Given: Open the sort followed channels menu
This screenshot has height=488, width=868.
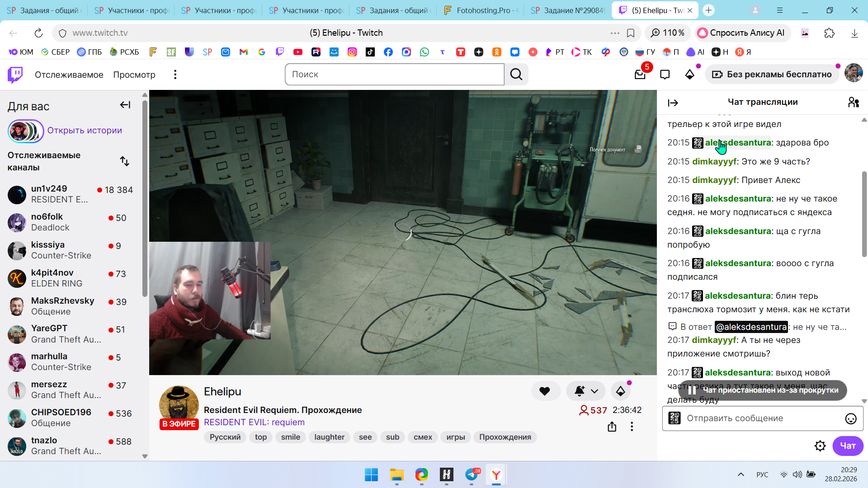Looking at the screenshot, I should [x=125, y=161].
